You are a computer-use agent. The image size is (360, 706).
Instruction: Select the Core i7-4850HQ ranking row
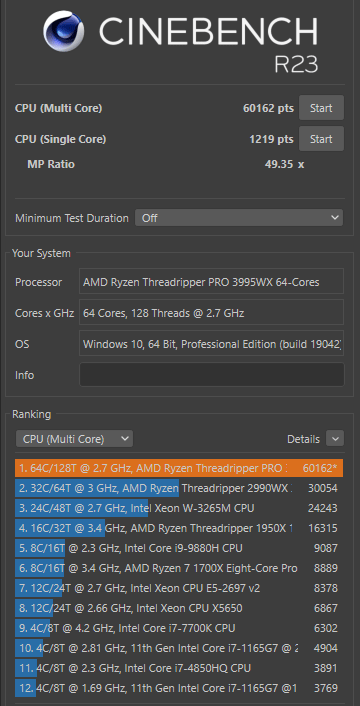click(x=179, y=668)
